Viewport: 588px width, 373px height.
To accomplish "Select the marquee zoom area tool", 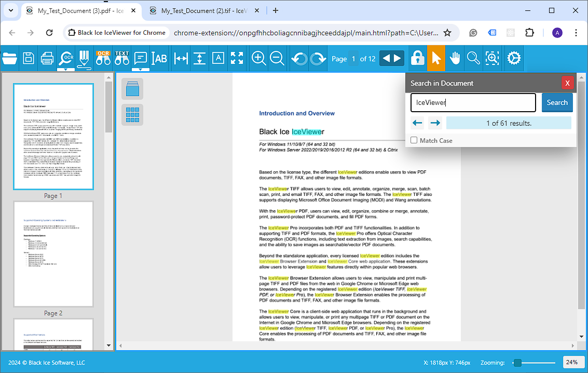I will (x=492, y=58).
